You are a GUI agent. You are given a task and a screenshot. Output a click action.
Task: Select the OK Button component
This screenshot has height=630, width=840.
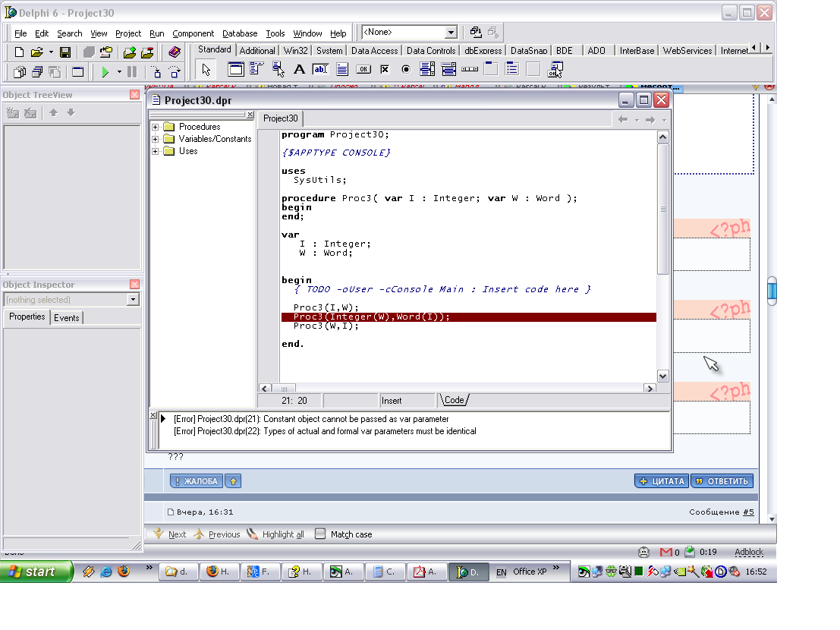coord(363,70)
